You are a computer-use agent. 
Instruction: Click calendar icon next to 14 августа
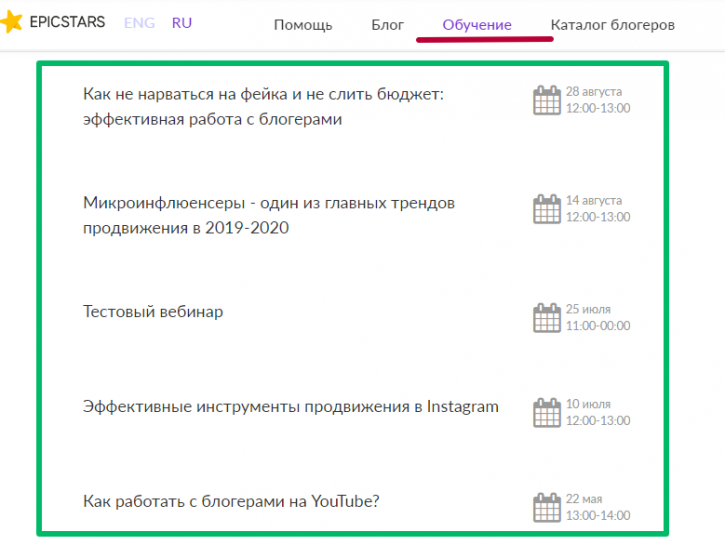[547, 209]
